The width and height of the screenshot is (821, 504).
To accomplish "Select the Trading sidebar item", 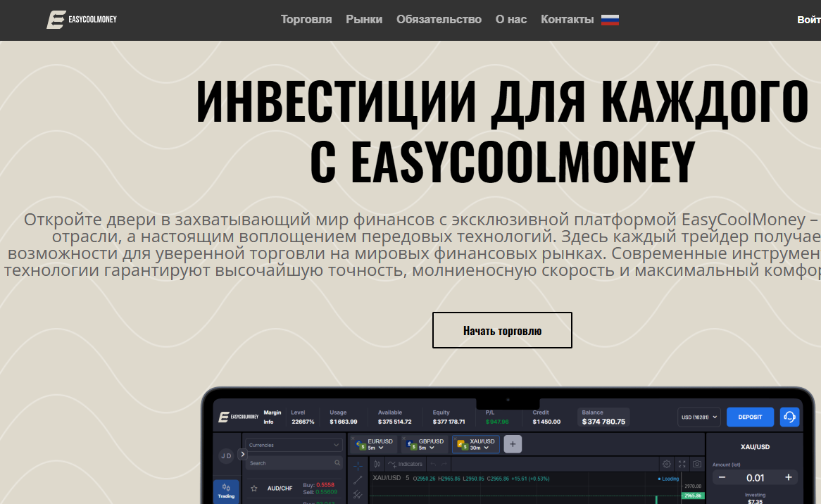I will (x=226, y=491).
